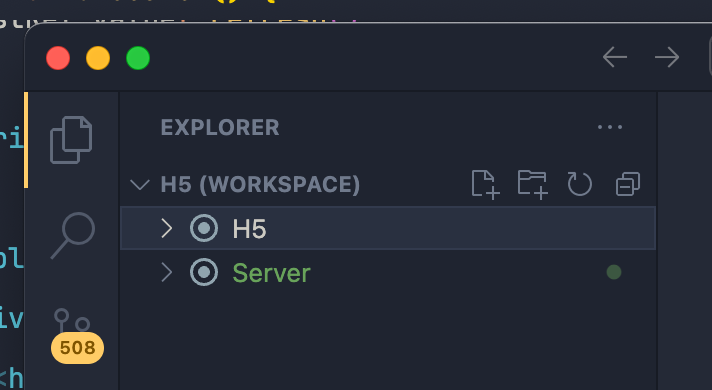Click New Folder icon in workspace header

[x=533, y=184]
